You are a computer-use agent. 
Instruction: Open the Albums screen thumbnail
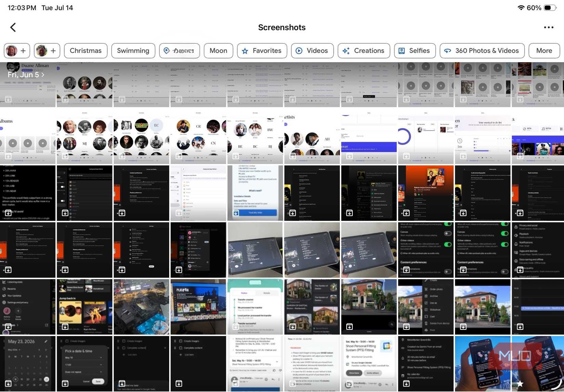pos(28,136)
